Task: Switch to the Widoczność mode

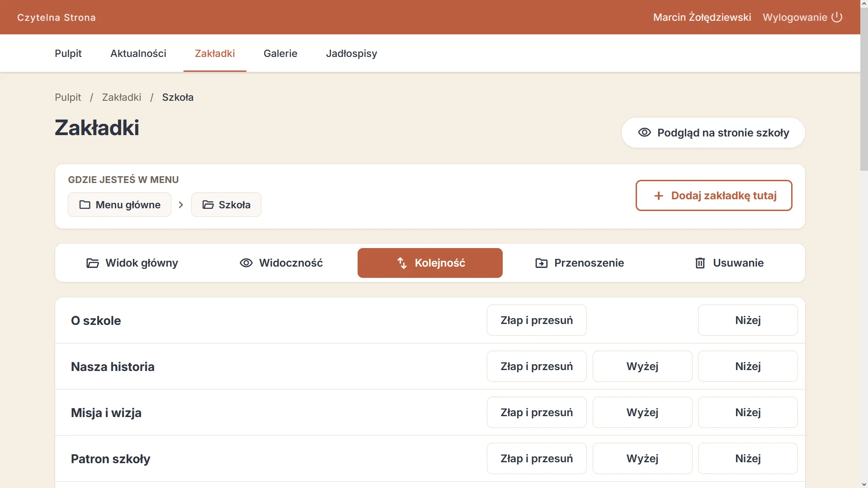Action: (281, 263)
